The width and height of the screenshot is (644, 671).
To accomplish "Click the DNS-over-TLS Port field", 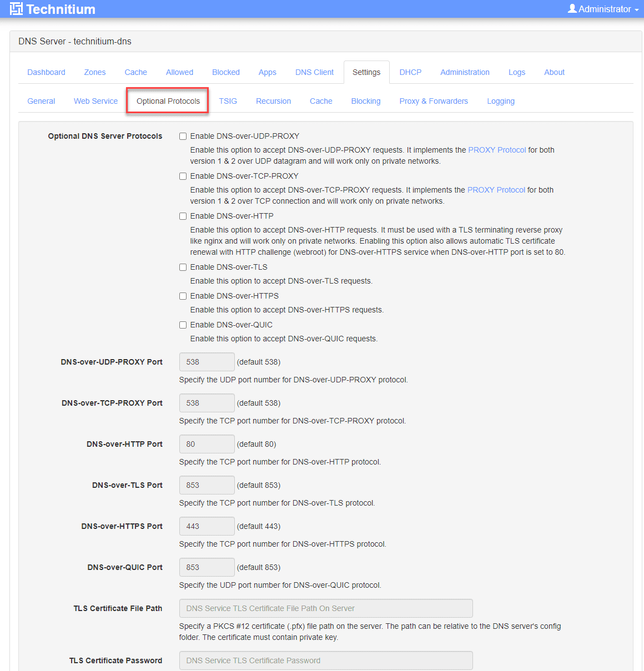I will (x=207, y=485).
